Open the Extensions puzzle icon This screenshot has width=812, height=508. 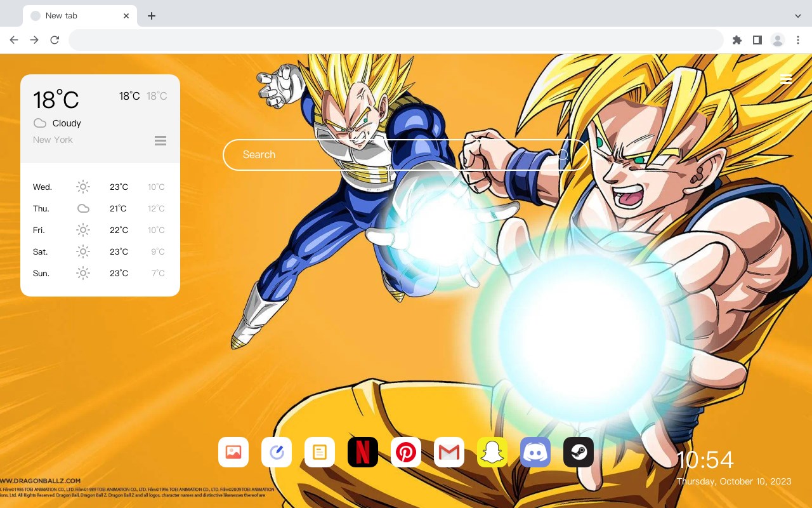pyautogui.click(x=737, y=40)
